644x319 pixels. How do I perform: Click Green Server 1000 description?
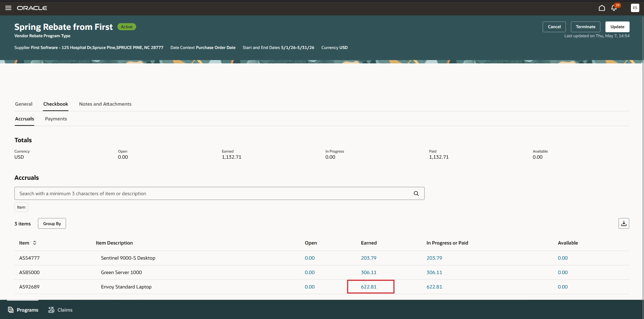(x=121, y=272)
